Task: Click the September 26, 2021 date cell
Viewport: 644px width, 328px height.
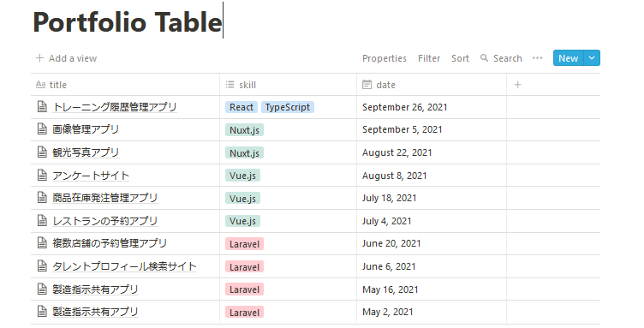Action: 432,107
